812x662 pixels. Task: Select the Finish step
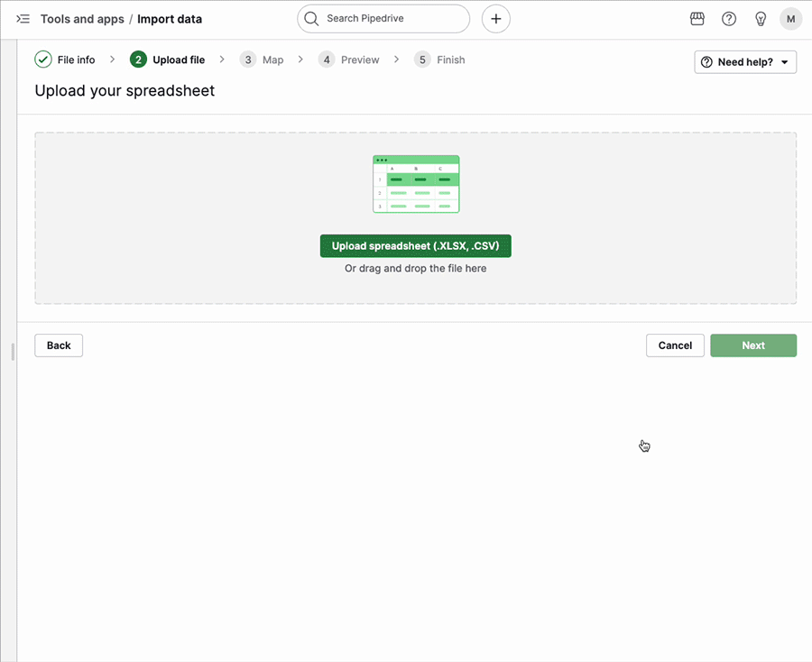point(450,60)
